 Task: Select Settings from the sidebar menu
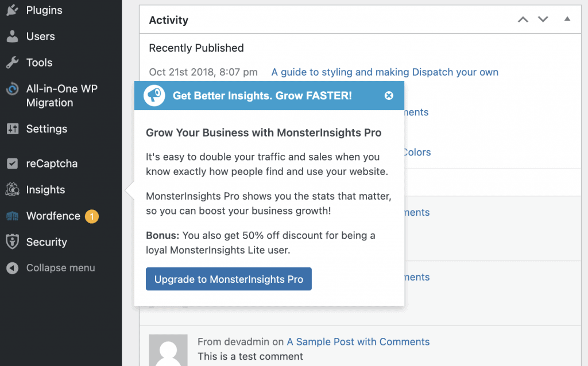point(45,129)
